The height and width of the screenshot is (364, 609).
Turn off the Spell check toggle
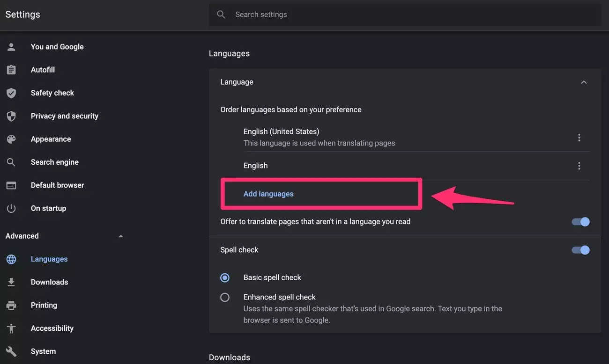pyautogui.click(x=580, y=250)
